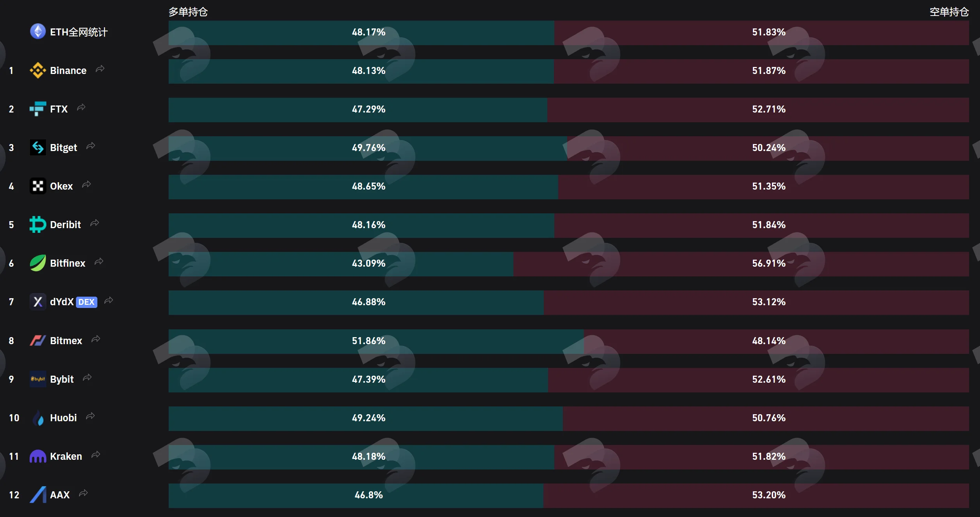Click the share arrow next to Binance
Screen dimensions: 980x517
coord(100,69)
